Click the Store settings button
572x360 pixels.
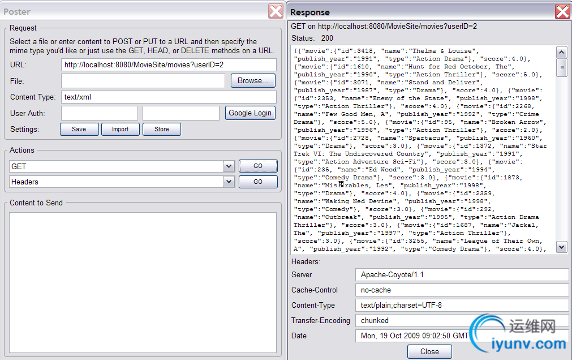point(162,129)
